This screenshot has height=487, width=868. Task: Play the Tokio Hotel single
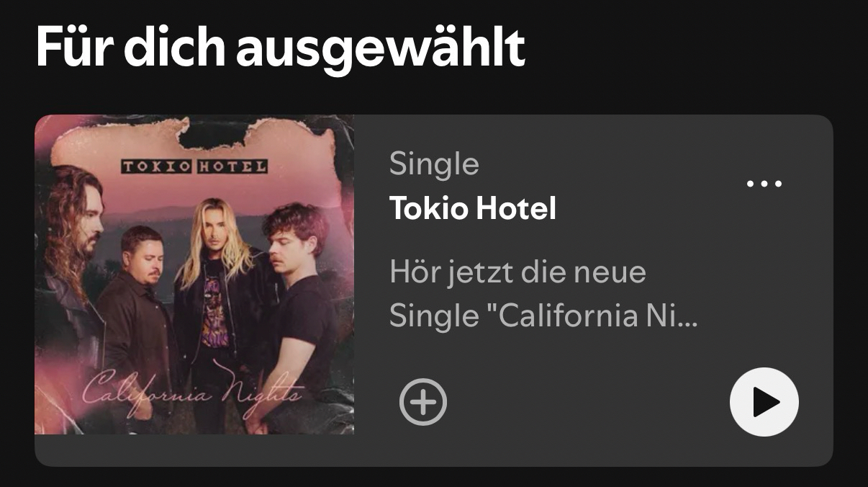point(764,402)
